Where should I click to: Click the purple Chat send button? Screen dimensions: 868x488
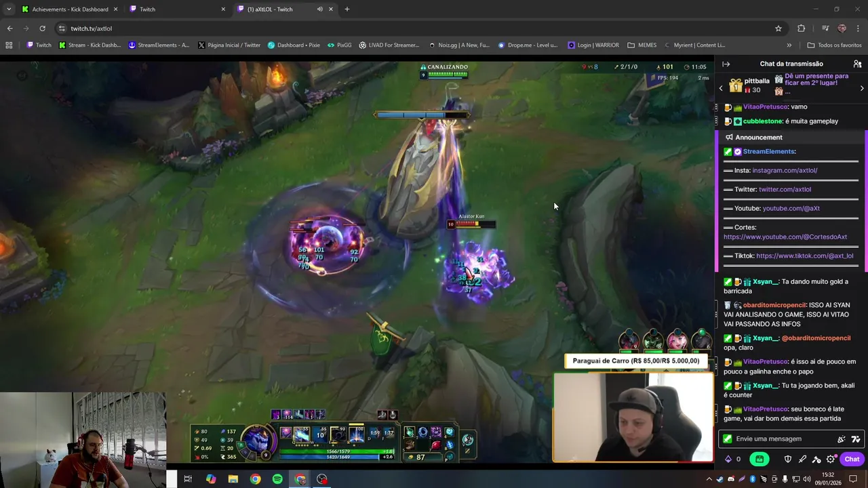(852, 459)
